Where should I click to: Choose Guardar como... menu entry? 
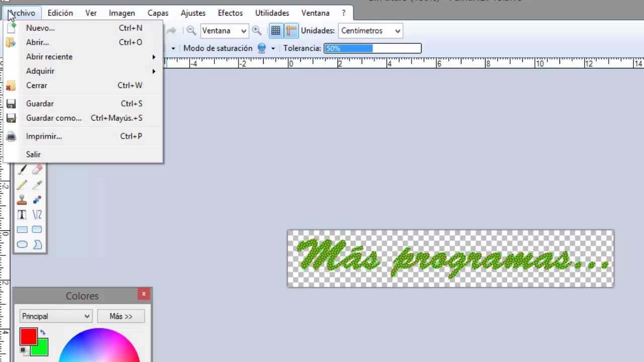coord(84,118)
